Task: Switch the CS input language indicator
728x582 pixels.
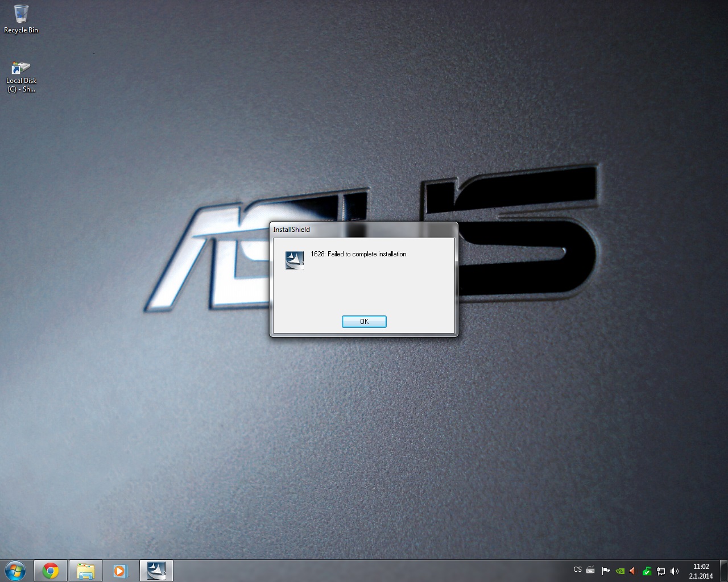Action: click(578, 569)
